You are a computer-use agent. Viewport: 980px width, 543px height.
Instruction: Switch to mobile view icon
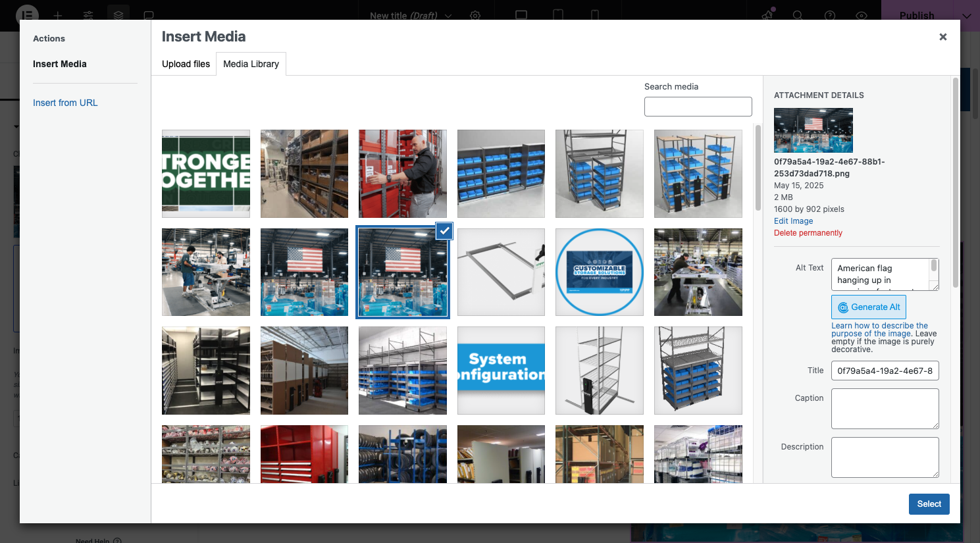click(595, 15)
